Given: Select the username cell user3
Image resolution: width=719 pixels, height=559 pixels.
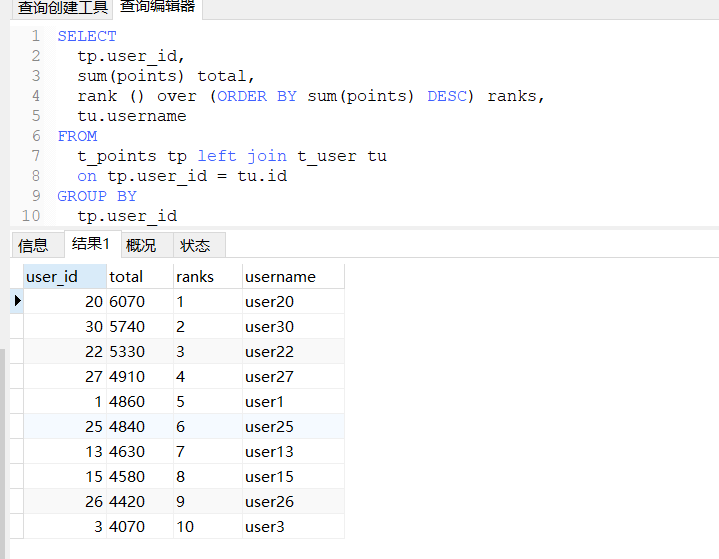Looking at the screenshot, I should [293, 526].
